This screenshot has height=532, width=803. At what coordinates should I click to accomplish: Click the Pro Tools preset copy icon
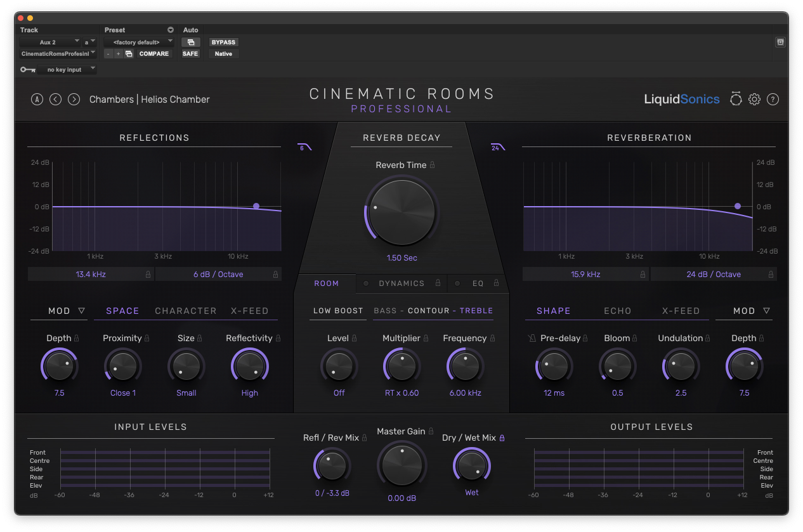click(129, 54)
